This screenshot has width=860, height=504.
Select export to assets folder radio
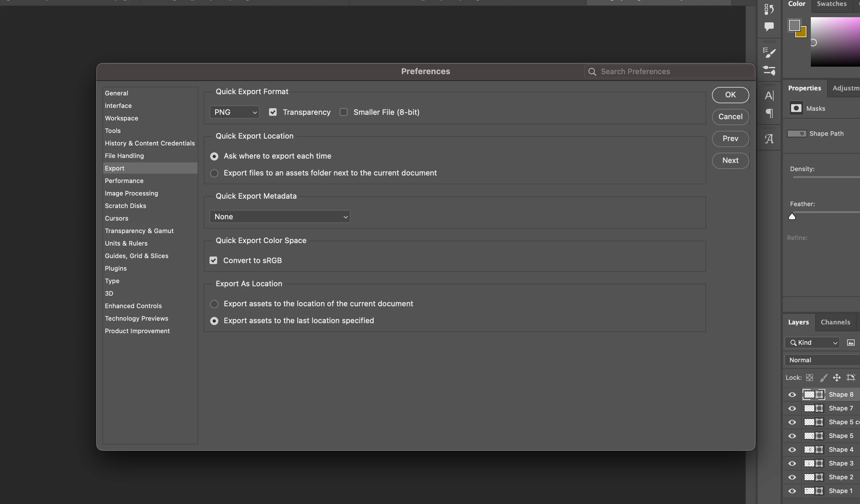point(214,173)
